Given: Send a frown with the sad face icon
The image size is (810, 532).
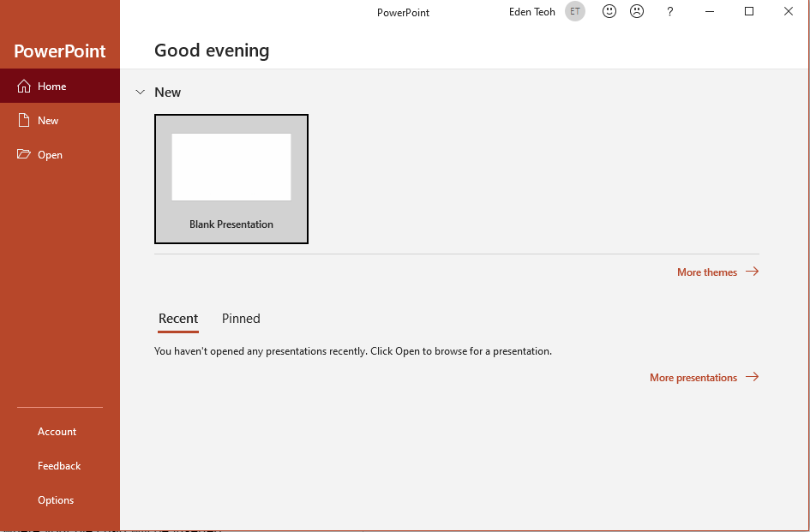Looking at the screenshot, I should [637, 12].
